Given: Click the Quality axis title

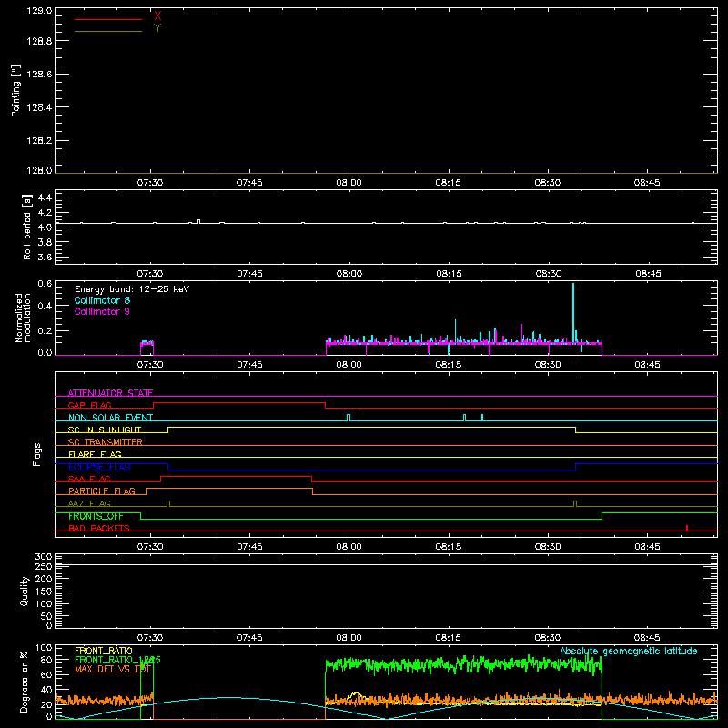Looking at the screenshot, I should (25, 591).
